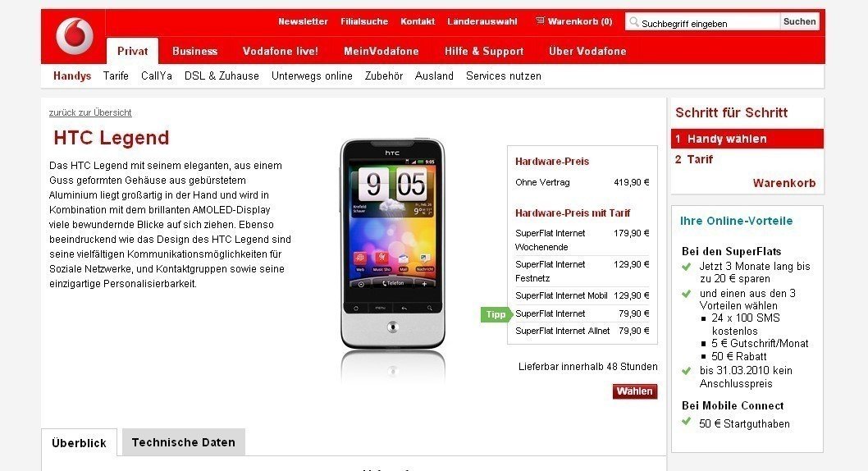This screenshot has width=868, height=471.
Task: Click the Vodafone logo icon
Action: click(74, 36)
